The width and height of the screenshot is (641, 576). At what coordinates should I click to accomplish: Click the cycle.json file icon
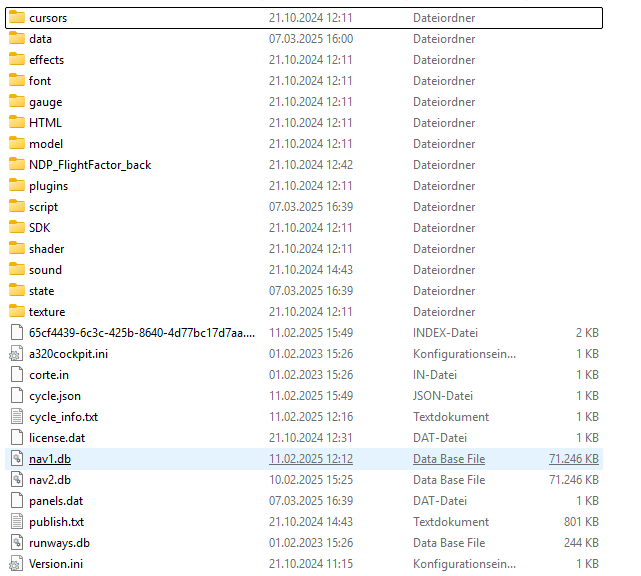pyautogui.click(x=17, y=395)
